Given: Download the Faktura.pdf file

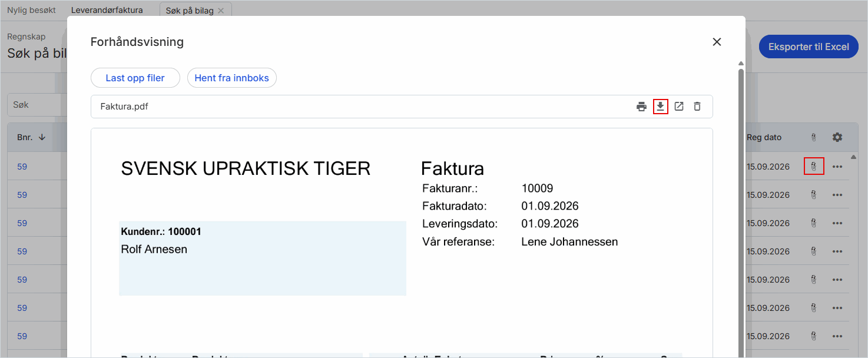Looking at the screenshot, I should coord(661,107).
